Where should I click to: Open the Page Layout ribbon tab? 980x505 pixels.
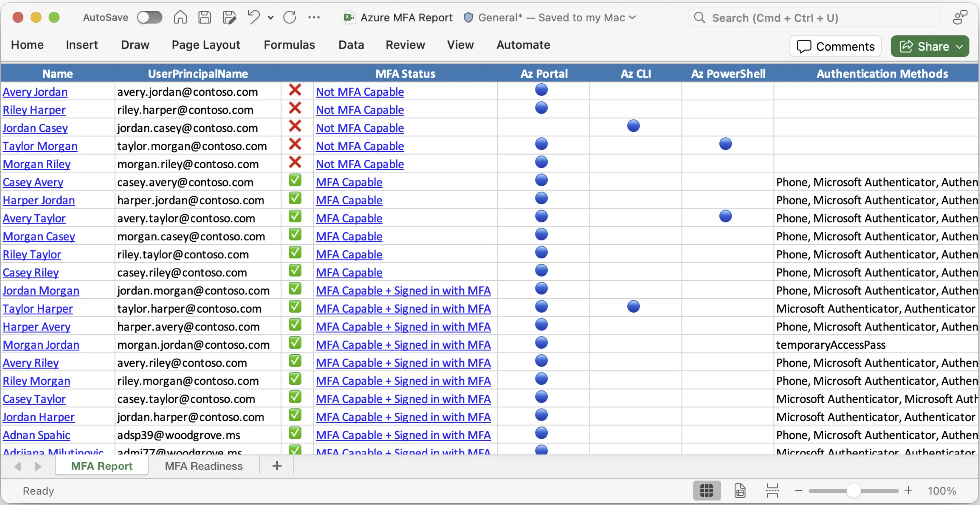tap(206, 45)
